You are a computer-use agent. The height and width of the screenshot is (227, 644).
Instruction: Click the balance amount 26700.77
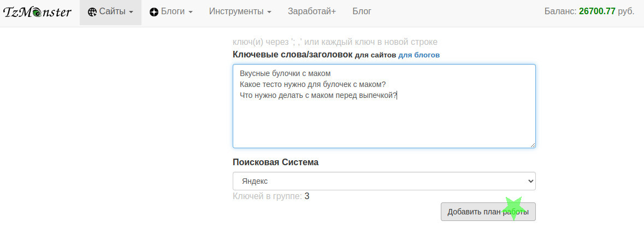[x=597, y=11]
